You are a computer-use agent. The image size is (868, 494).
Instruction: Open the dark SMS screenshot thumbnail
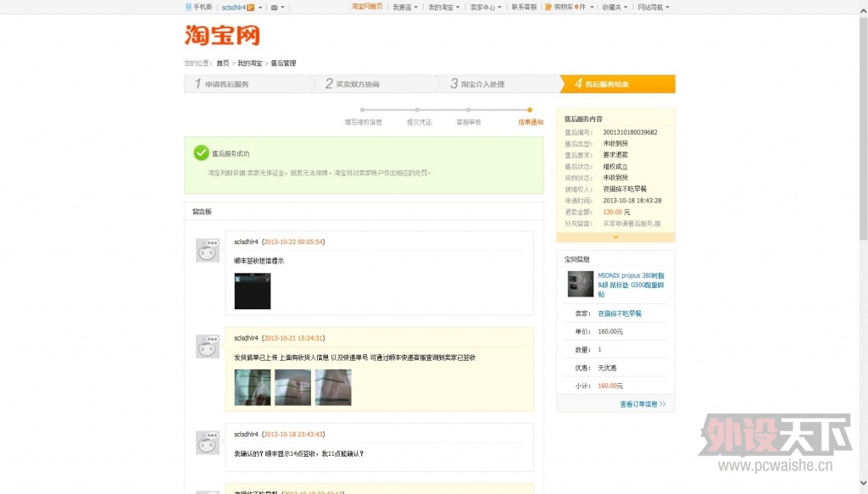click(x=253, y=291)
